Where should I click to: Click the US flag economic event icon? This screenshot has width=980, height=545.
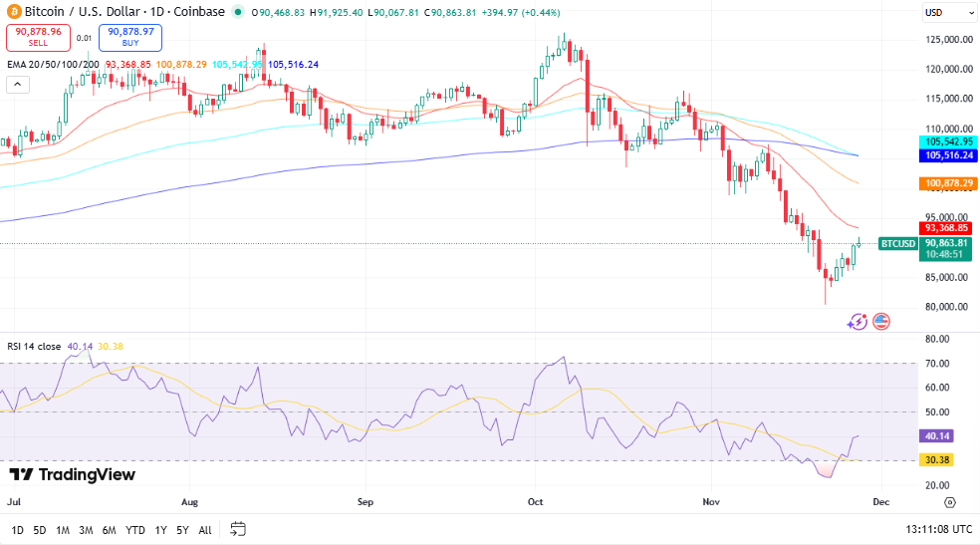click(881, 322)
